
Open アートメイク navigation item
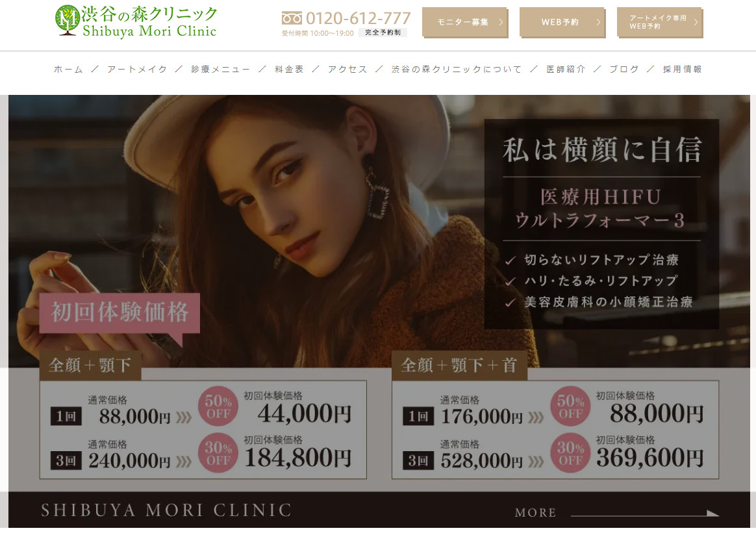[x=137, y=70]
